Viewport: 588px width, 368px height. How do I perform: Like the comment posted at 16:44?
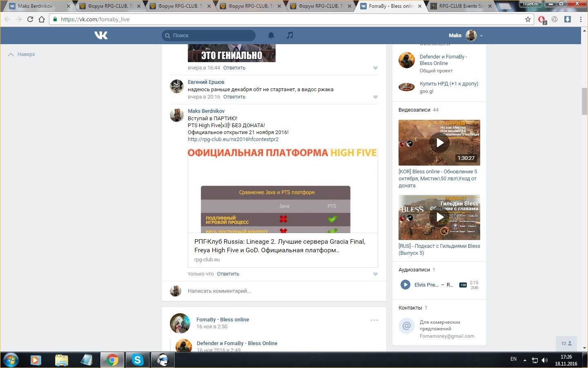point(375,68)
